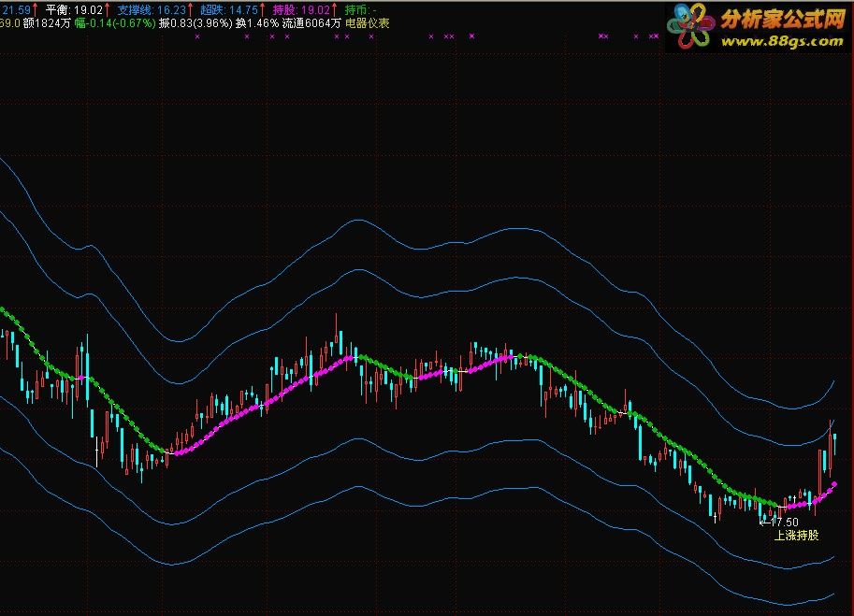Image resolution: width=854 pixels, height=616 pixels.
Task: Click the 超跌: 14.75 indicator readout
Action: click(229, 9)
